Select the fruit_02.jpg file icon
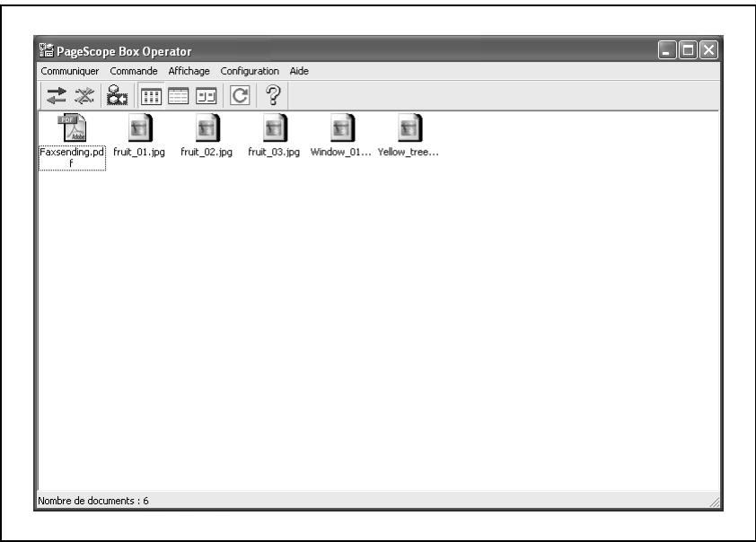This screenshot has width=756, height=542. (x=207, y=128)
